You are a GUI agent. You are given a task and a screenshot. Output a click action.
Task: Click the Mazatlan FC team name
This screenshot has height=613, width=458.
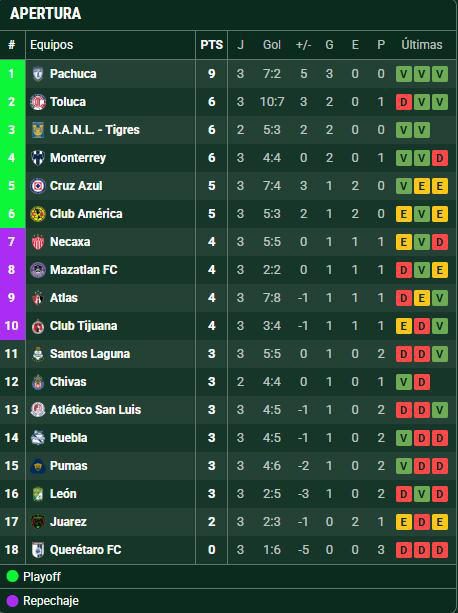pos(84,270)
